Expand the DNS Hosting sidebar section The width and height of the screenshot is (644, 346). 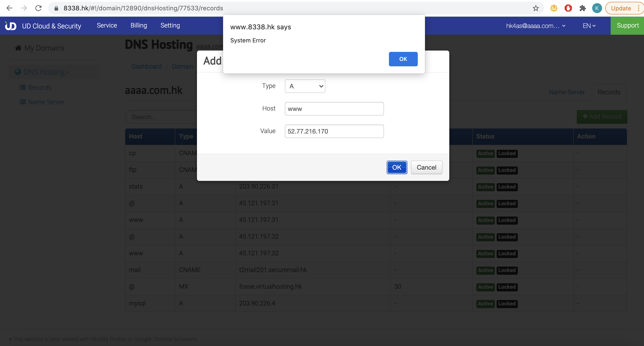click(54, 72)
